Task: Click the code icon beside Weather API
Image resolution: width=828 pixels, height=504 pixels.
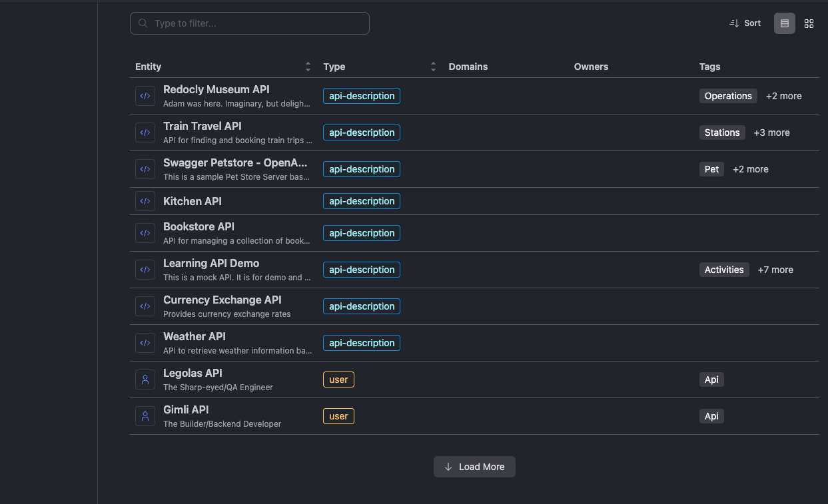Action: 145,343
